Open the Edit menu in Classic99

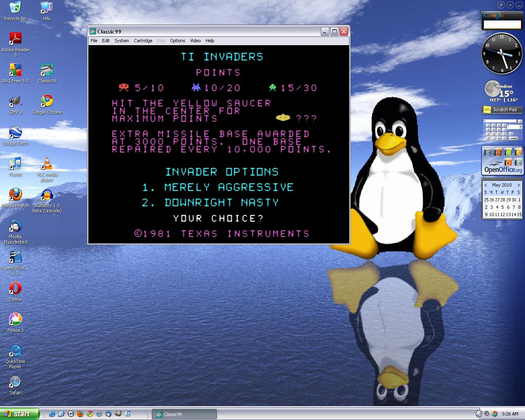106,41
